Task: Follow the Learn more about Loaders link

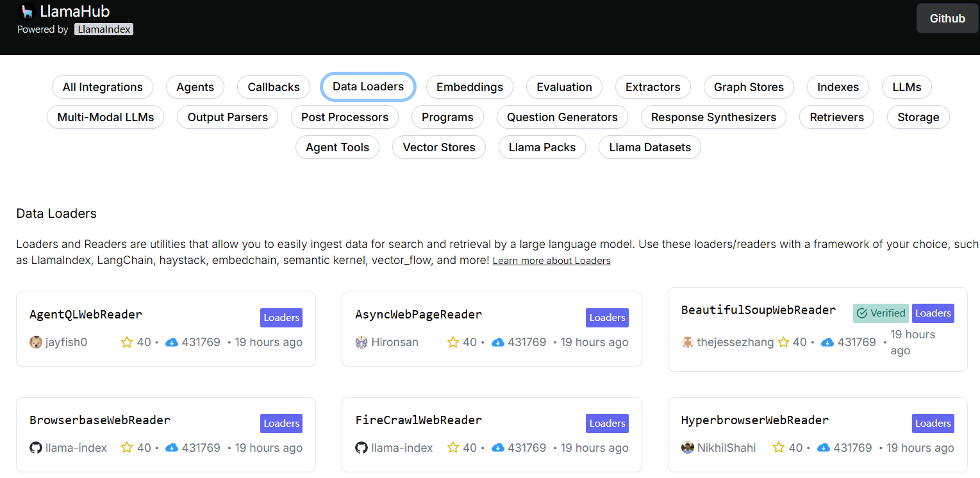Action: coord(552,261)
